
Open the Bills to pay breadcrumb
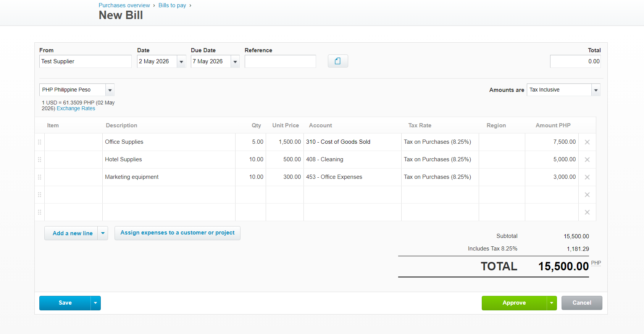(172, 5)
